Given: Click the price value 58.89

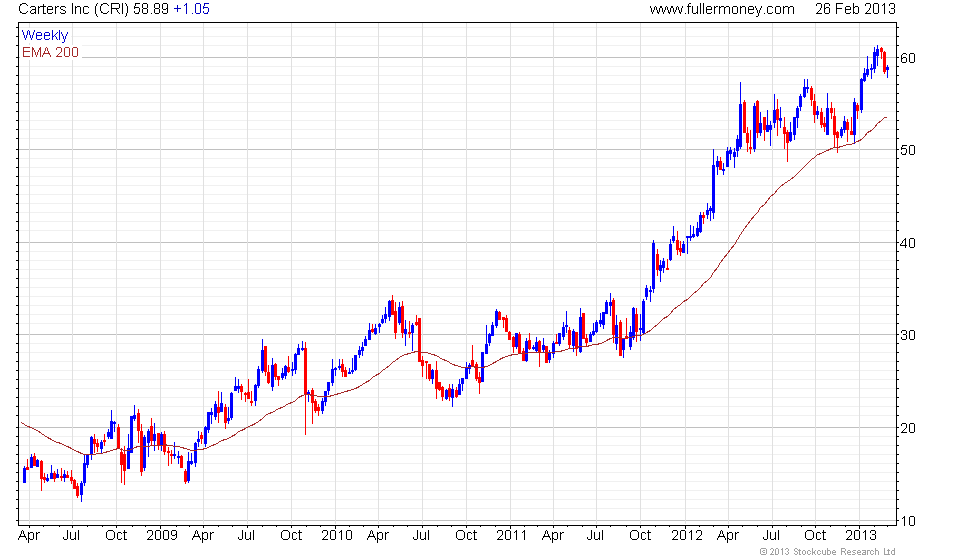Looking at the screenshot, I should pos(151,9).
